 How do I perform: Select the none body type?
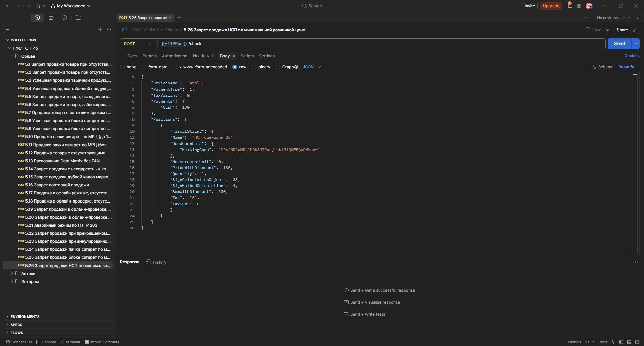coord(128,67)
